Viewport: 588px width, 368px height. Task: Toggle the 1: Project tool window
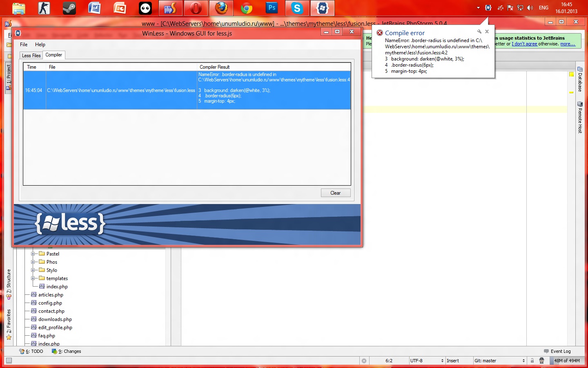8,77
